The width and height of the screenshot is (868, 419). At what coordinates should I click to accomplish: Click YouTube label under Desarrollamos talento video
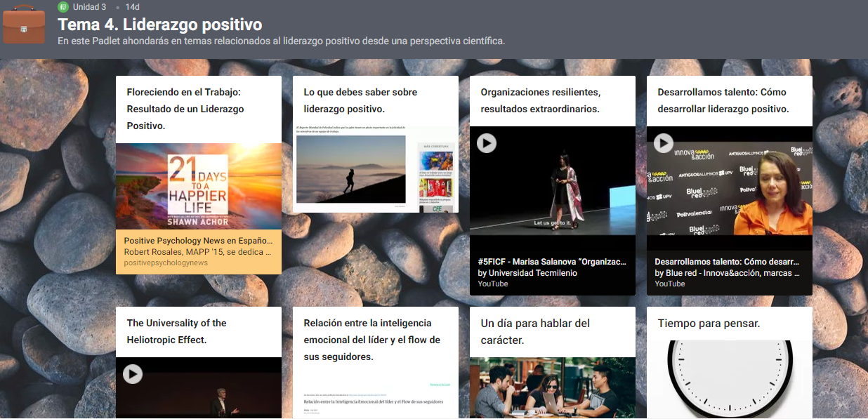670,284
